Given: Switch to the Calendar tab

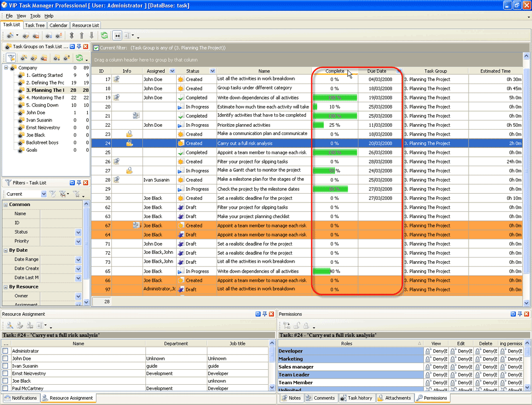Looking at the screenshot, I should pos(58,25).
